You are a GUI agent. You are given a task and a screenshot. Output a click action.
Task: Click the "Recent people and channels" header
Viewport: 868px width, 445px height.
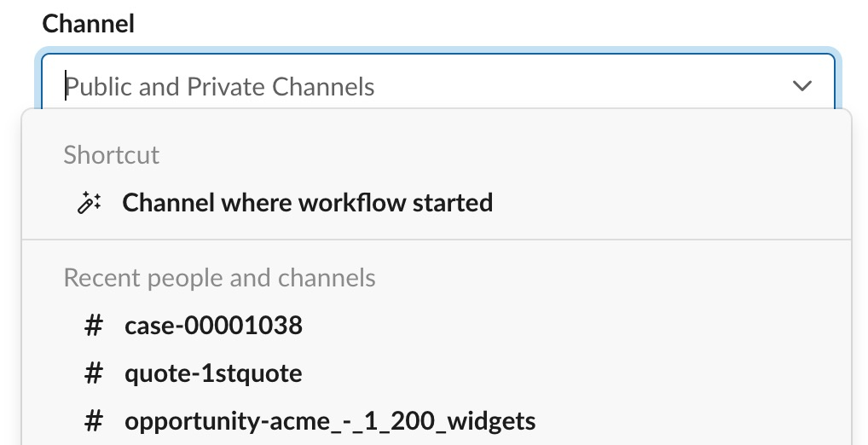coord(220,277)
